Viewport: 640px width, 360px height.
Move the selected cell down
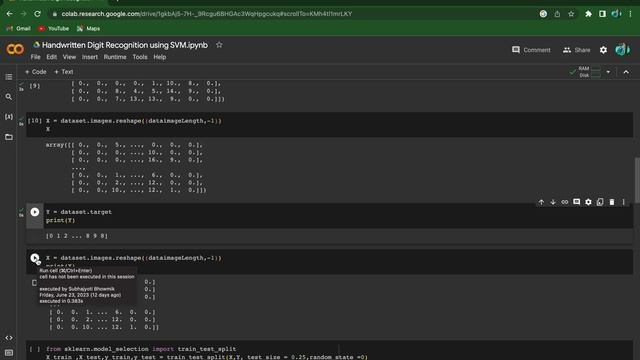pyautogui.click(x=553, y=202)
